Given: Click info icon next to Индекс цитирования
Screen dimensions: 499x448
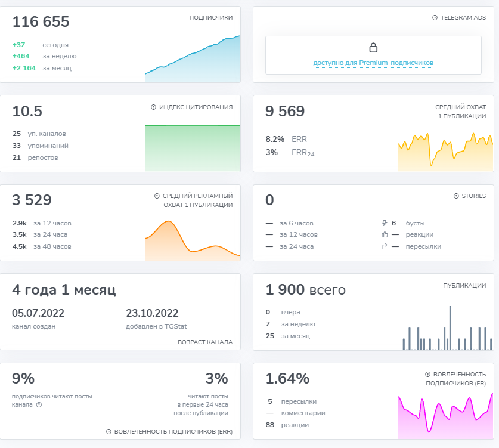Looking at the screenshot, I should (153, 107).
